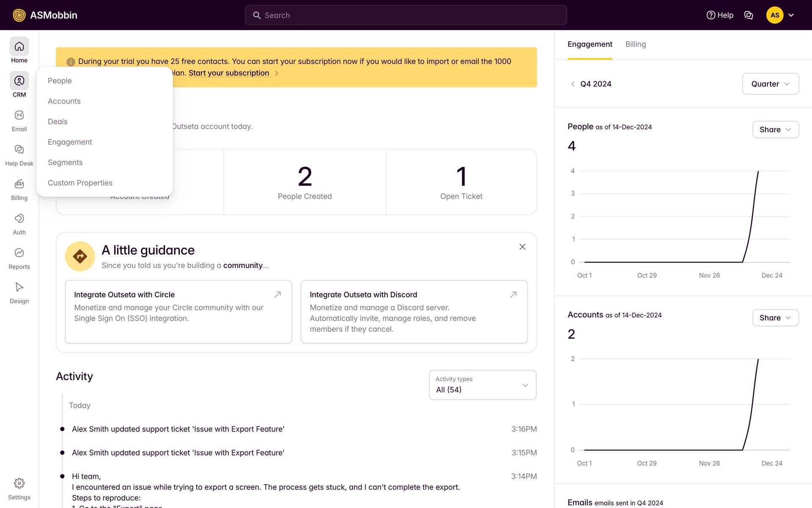The width and height of the screenshot is (812, 508).
Task: Choose Segments from the CRM menu
Action: (x=65, y=163)
